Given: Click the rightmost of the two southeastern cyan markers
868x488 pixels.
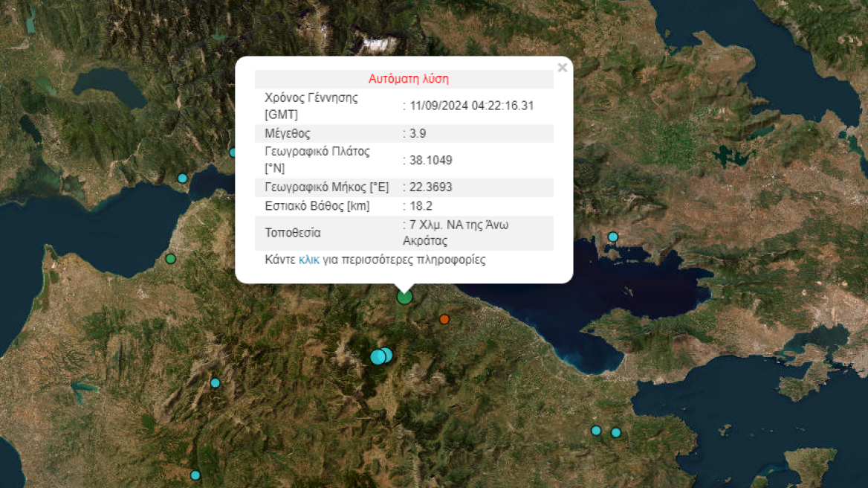Looking at the screenshot, I should click(615, 431).
